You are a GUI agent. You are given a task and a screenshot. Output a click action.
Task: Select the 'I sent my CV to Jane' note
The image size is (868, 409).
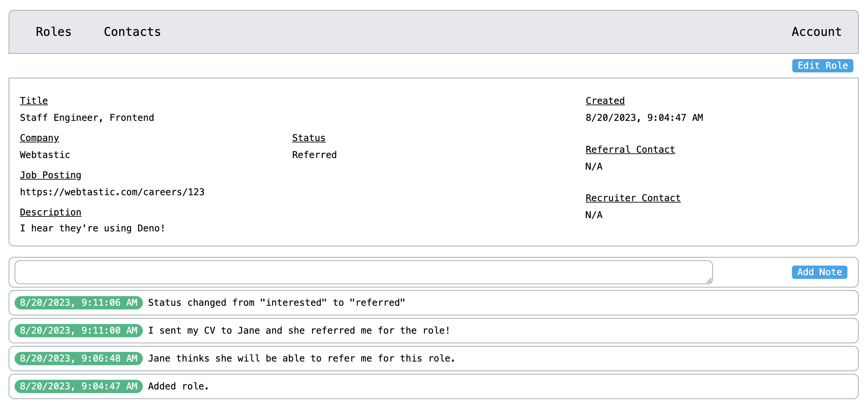[299, 331]
